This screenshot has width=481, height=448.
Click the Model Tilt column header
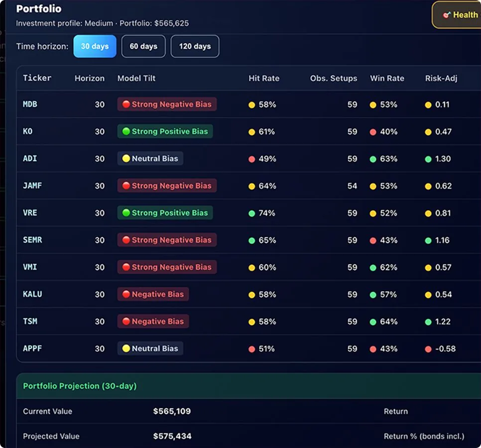136,78
